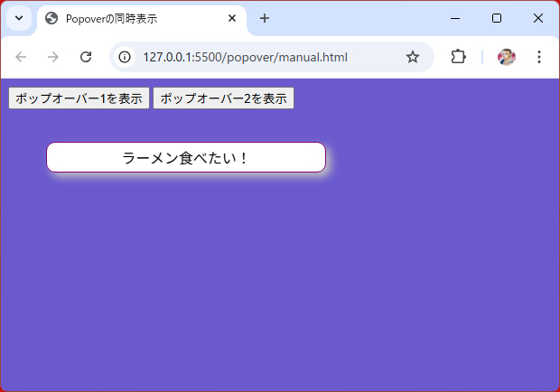This screenshot has width=560, height=392.
Task: Go back using the back arrow
Action: [x=22, y=57]
